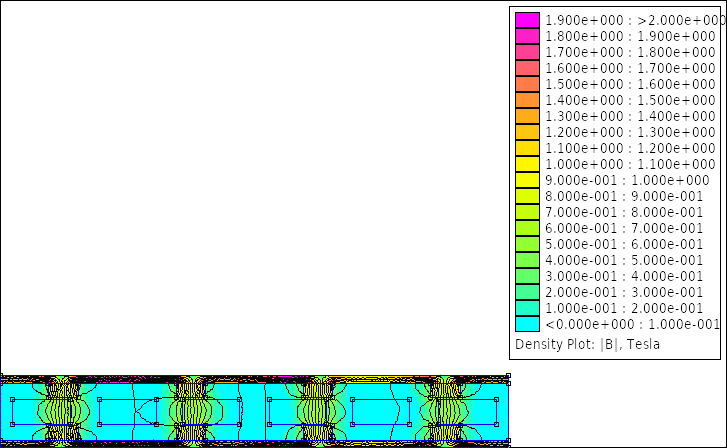Click the 1.100e+000 : 1.200e+000 legend swatch
The height and width of the screenshot is (448, 727).
527,148
